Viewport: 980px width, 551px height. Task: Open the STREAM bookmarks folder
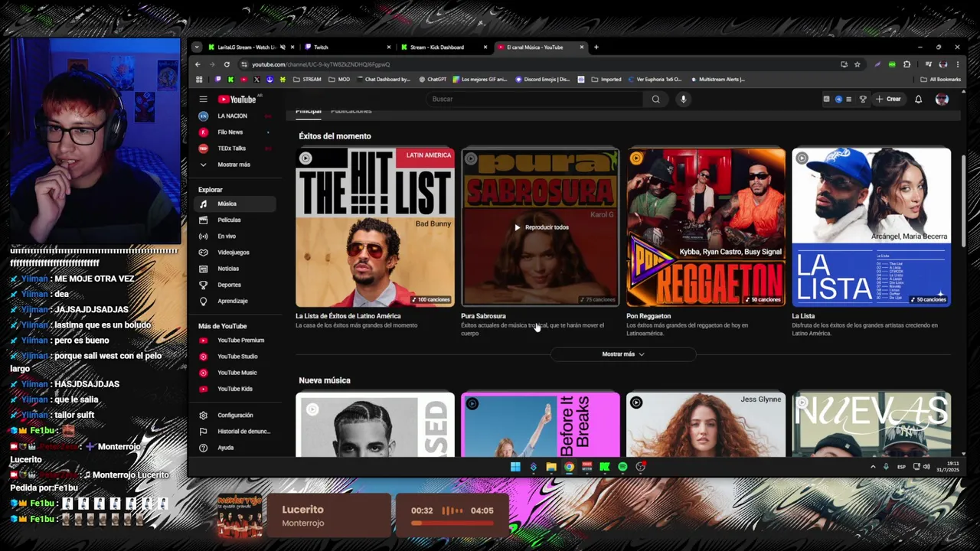[307, 79]
